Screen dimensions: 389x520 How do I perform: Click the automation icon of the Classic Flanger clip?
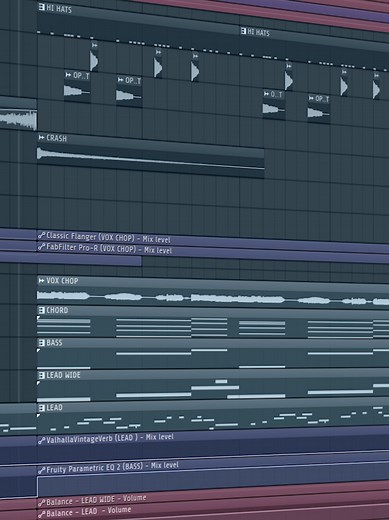point(42,236)
